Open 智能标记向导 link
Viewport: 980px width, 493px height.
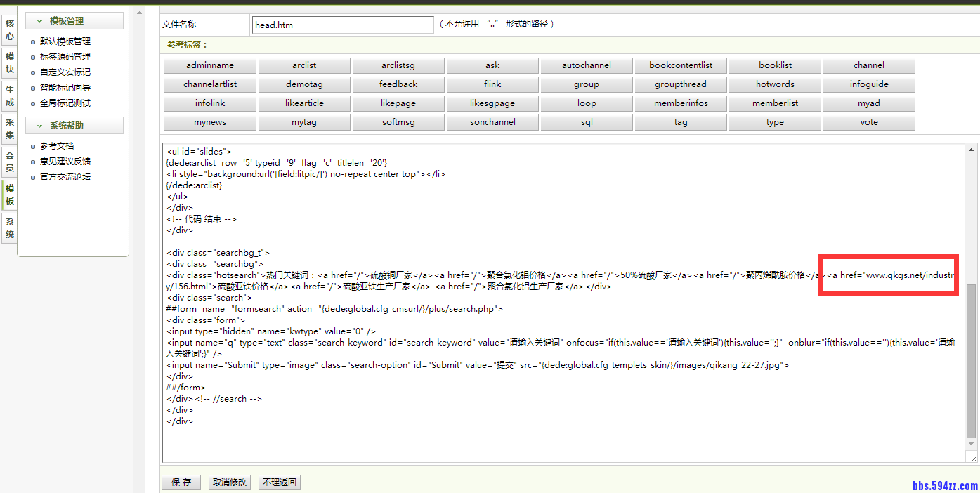coord(65,88)
